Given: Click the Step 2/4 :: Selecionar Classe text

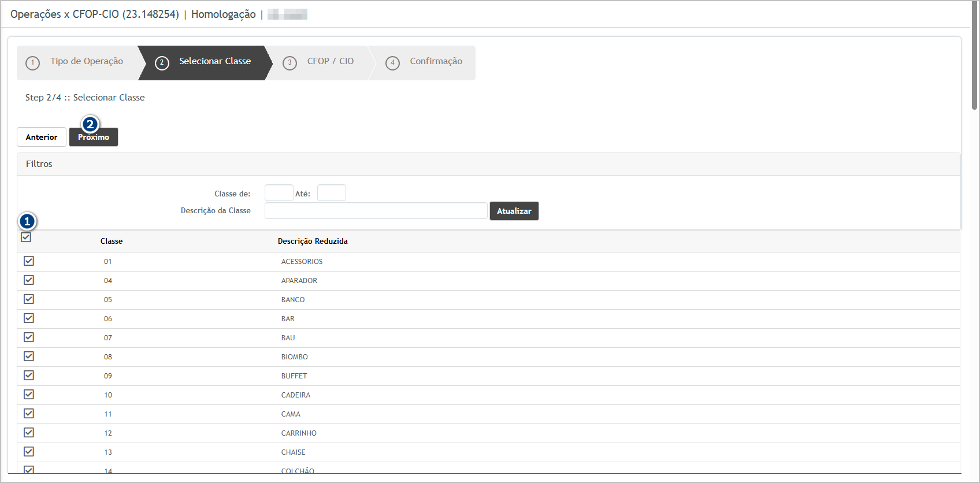Looking at the screenshot, I should [85, 98].
